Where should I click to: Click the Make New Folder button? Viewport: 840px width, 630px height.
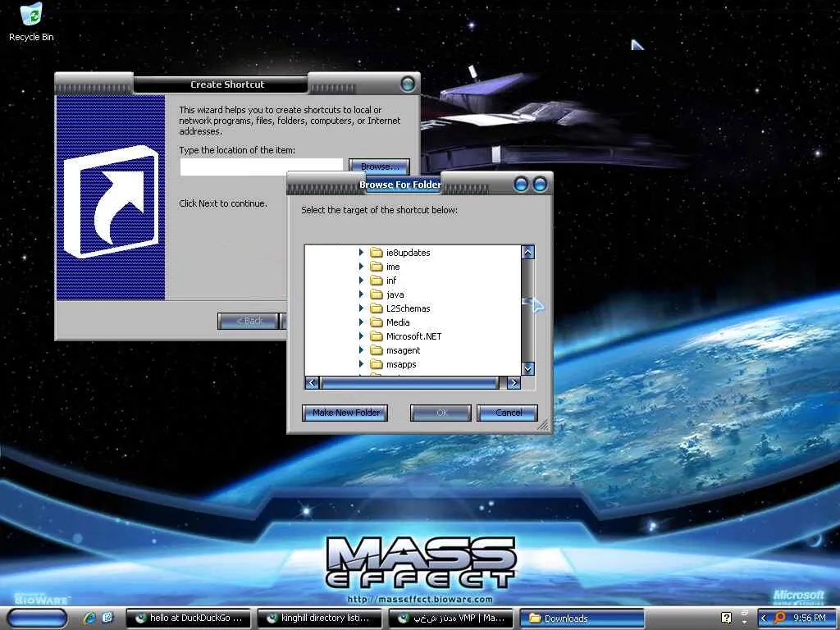click(x=345, y=413)
